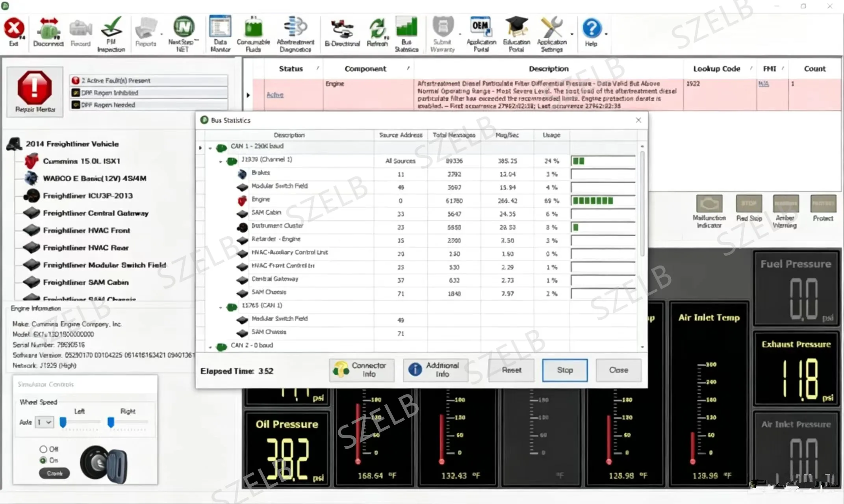Screen dimensions: 844x504
Task: Collapse the CAN 1 - 250K baud node
Action: tap(210, 148)
